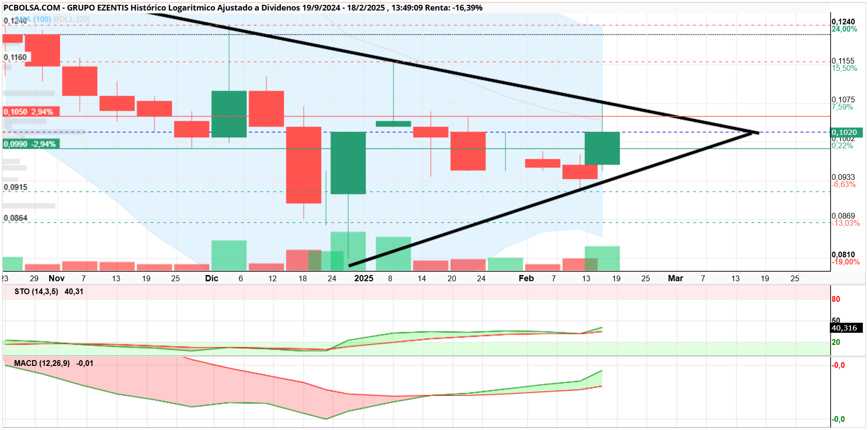Click the 0,1240 24,00% right axis label

(x=845, y=25)
